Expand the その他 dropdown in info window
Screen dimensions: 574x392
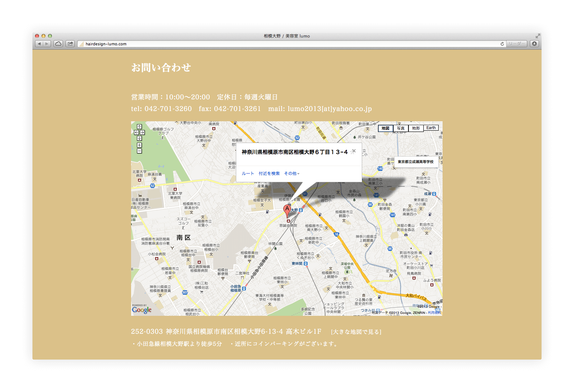point(292,173)
